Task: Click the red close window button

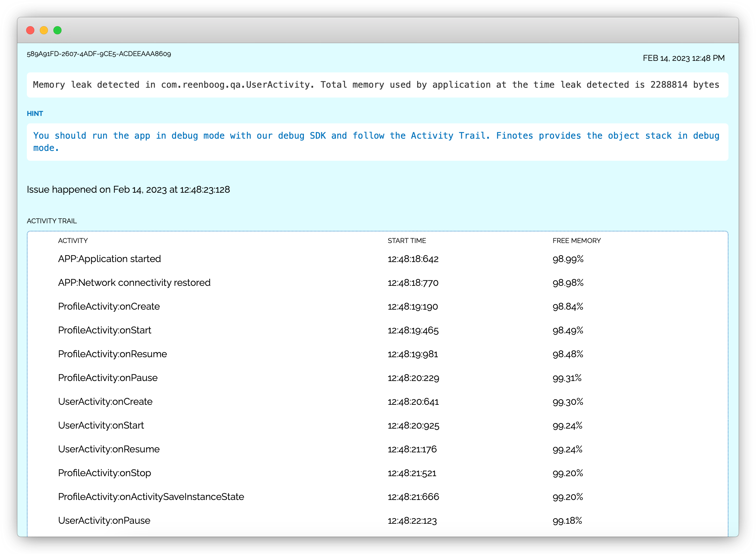Action: click(x=30, y=30)
